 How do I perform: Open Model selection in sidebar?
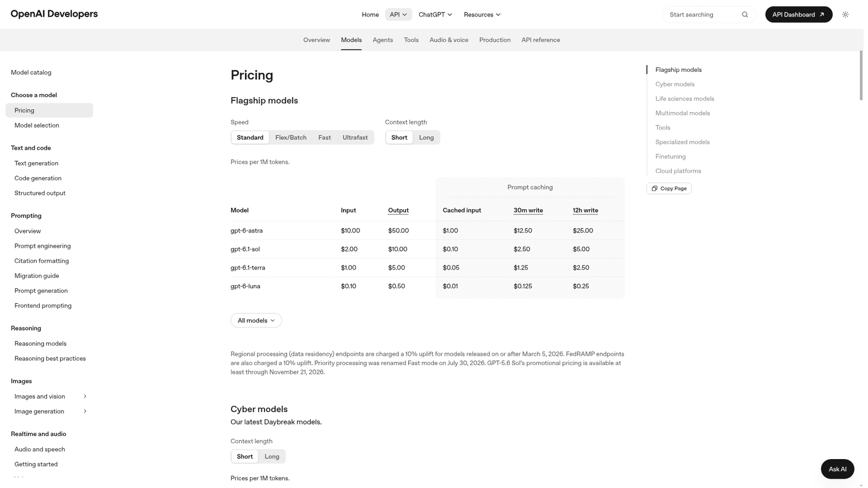pos(37,125)
